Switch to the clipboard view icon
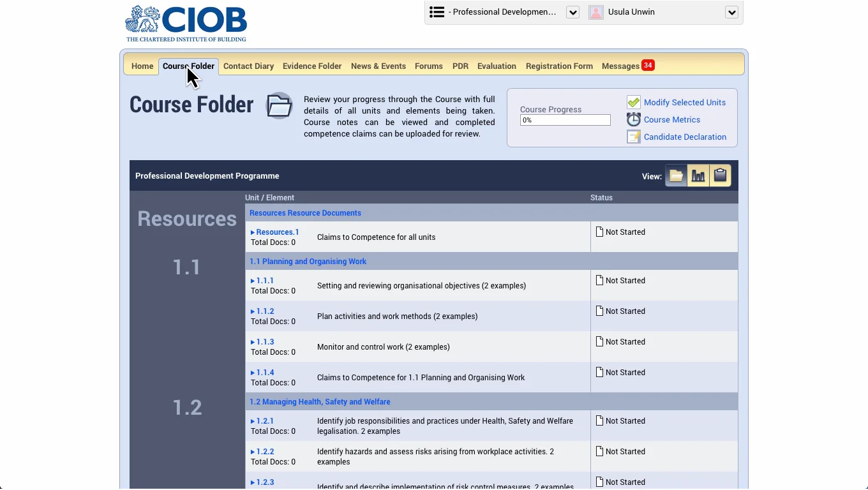The height and width of the screenshot is (490, 868). coord(721,176)
